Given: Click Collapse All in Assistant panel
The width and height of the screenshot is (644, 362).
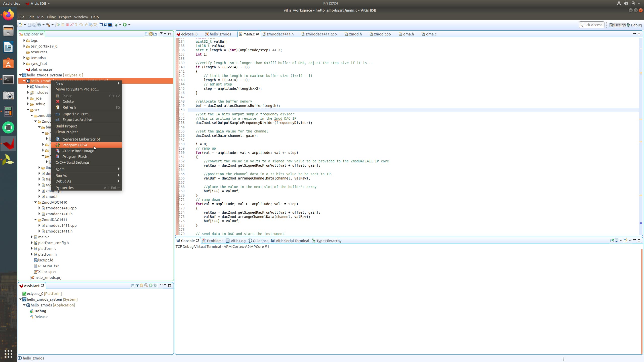Looking at the screenshot, I should tap(133, 285).
